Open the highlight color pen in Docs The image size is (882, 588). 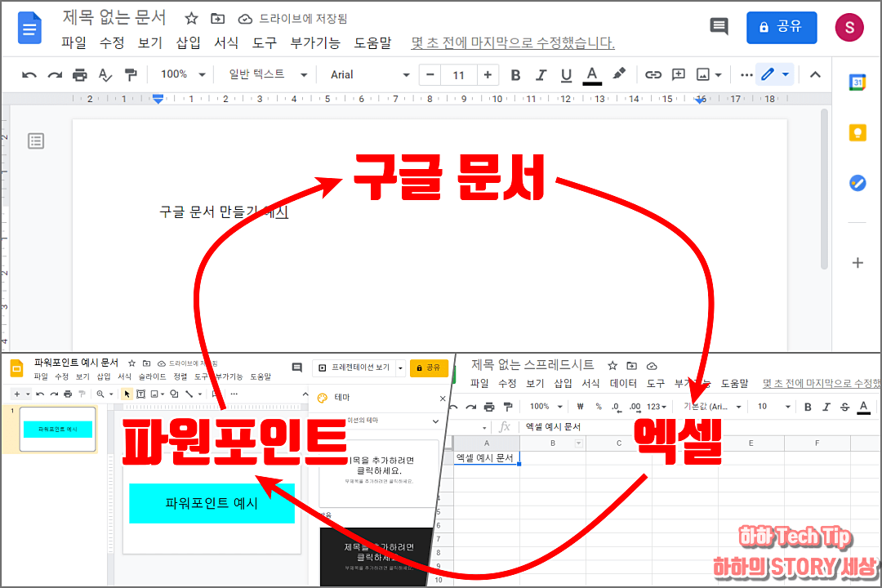point(619,74)
